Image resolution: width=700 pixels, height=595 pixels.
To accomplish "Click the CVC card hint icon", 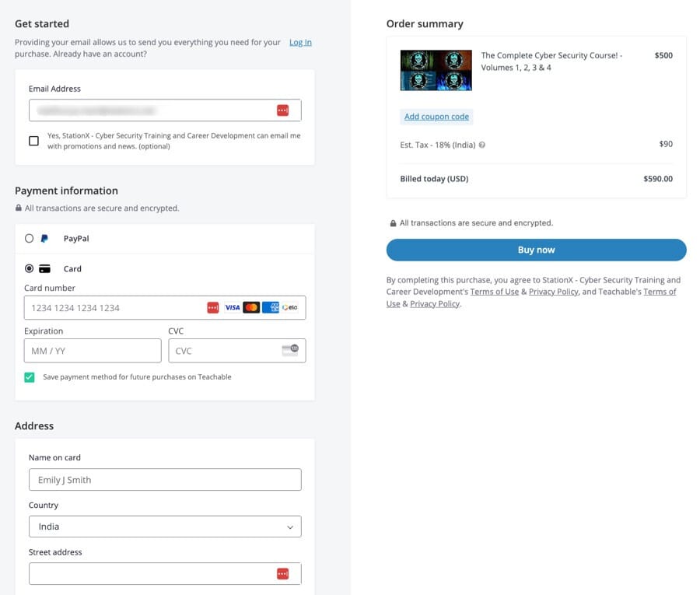I will [290, 350].
